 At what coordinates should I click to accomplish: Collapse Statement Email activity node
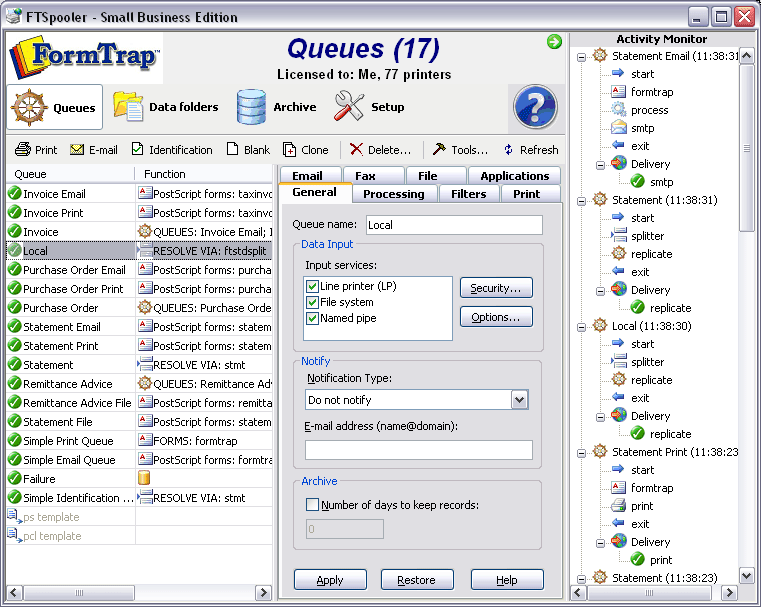click(581, 57)
